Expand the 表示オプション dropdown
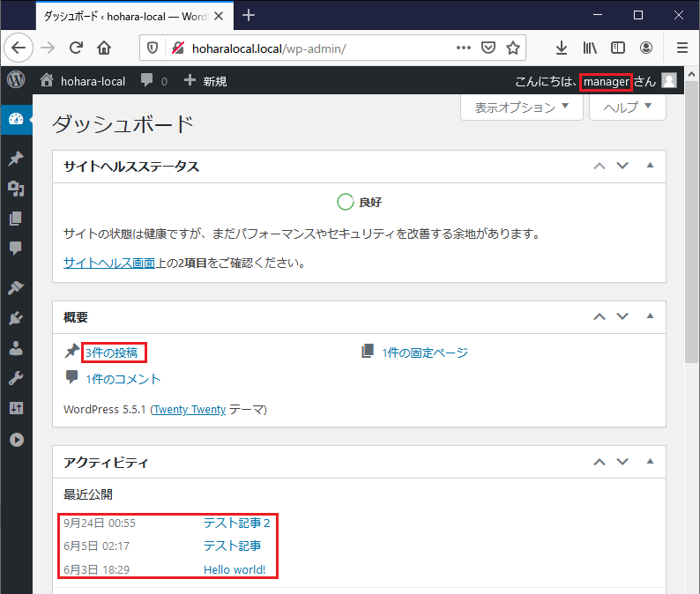This screenshot has width=700, height=594. point(522,108)
